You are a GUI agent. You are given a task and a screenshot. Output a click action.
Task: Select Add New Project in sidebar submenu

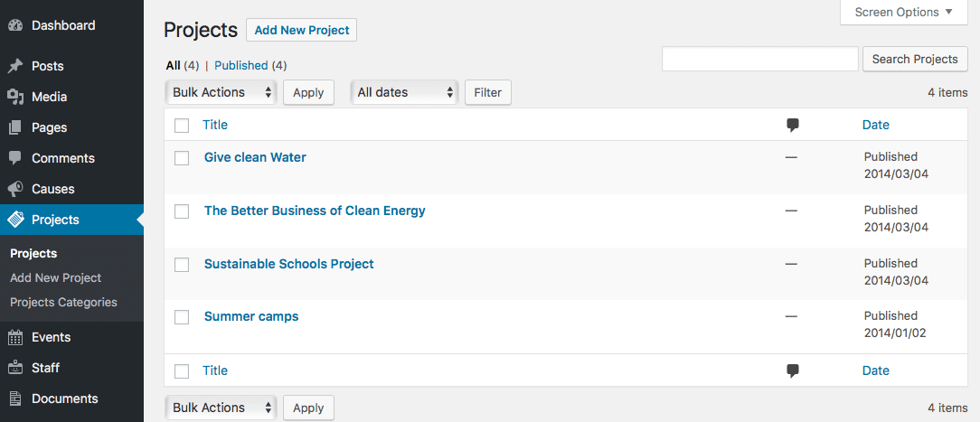coord(56,277)
